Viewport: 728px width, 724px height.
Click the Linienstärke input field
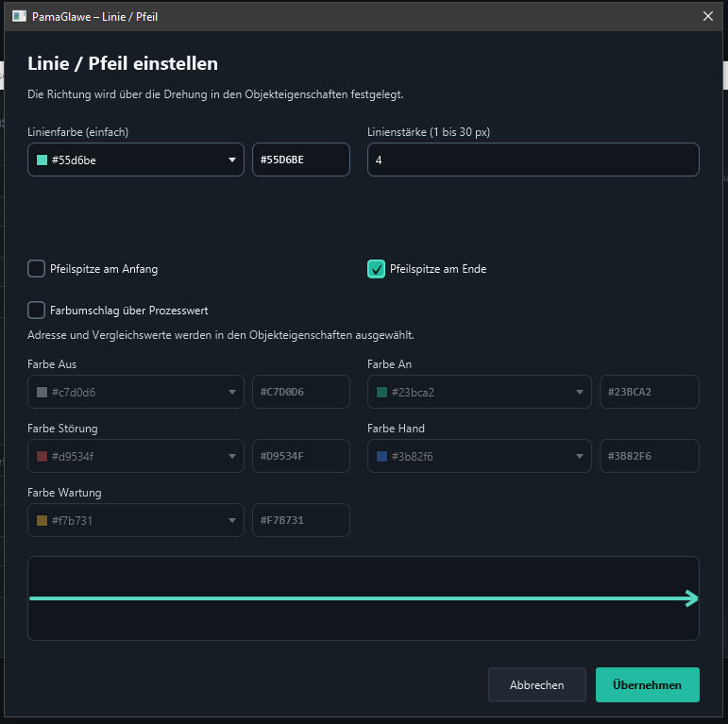[x=533, y=160]
